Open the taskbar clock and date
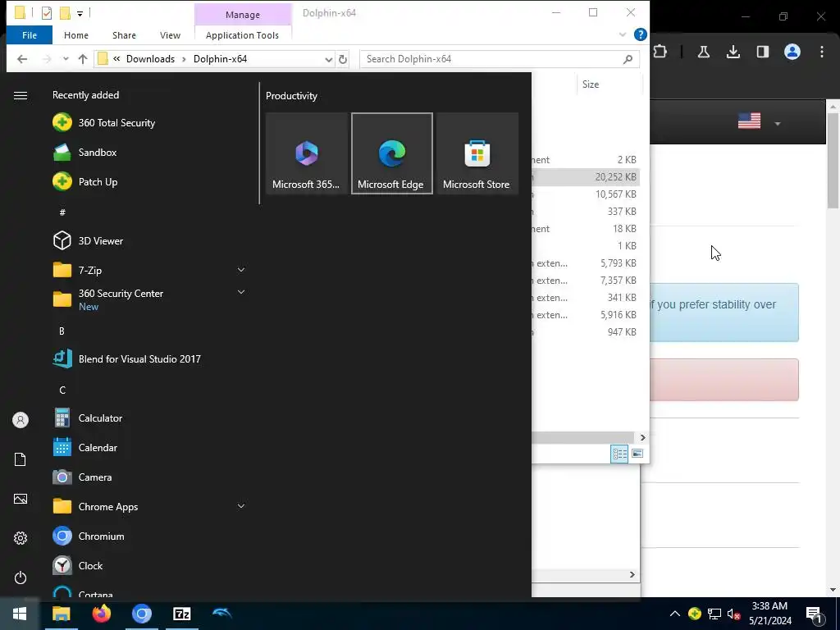The width and height of the screenshot is (840, 630). [769, 614]
